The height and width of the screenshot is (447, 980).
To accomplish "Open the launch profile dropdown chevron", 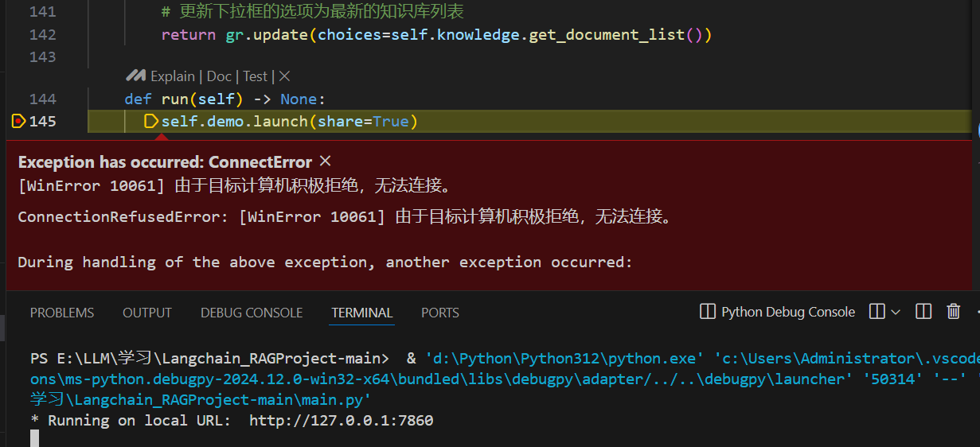I will [x=896, y=312].
